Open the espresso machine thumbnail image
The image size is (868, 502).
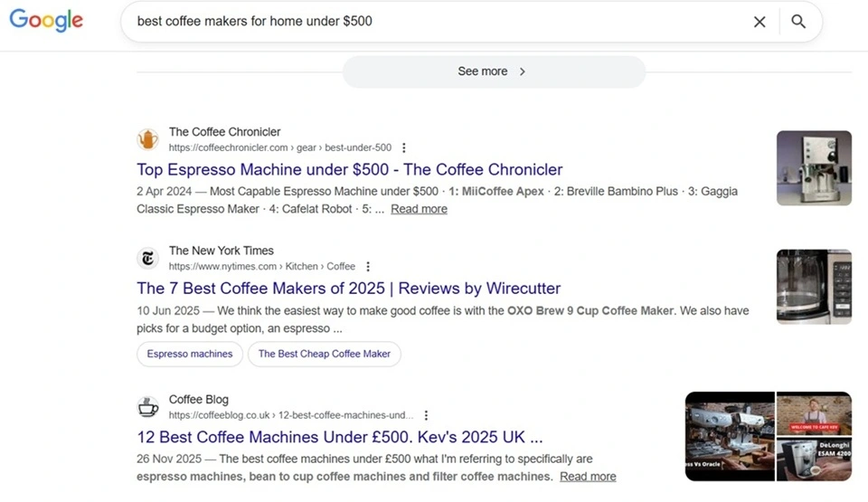(x=814, y=168)
